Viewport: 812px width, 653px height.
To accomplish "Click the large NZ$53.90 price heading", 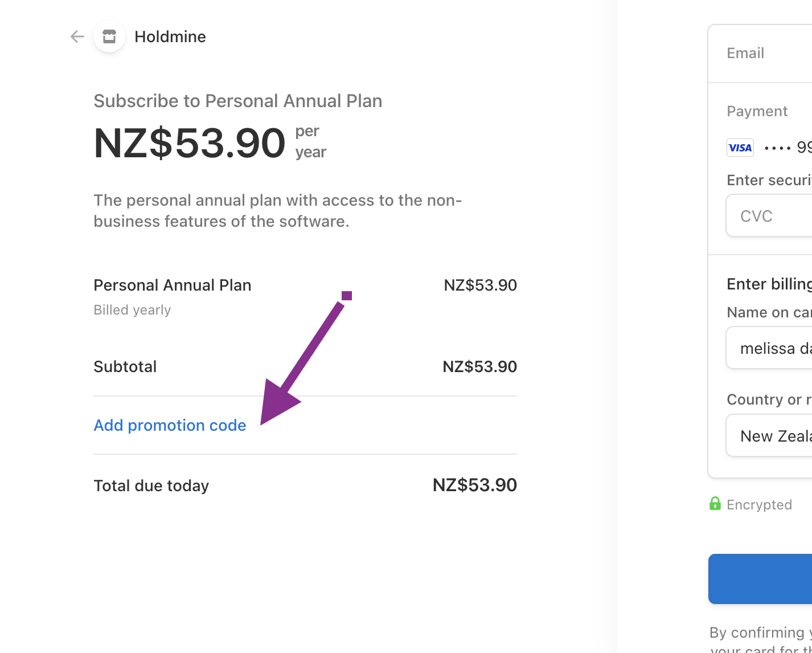I will (189, 143).
